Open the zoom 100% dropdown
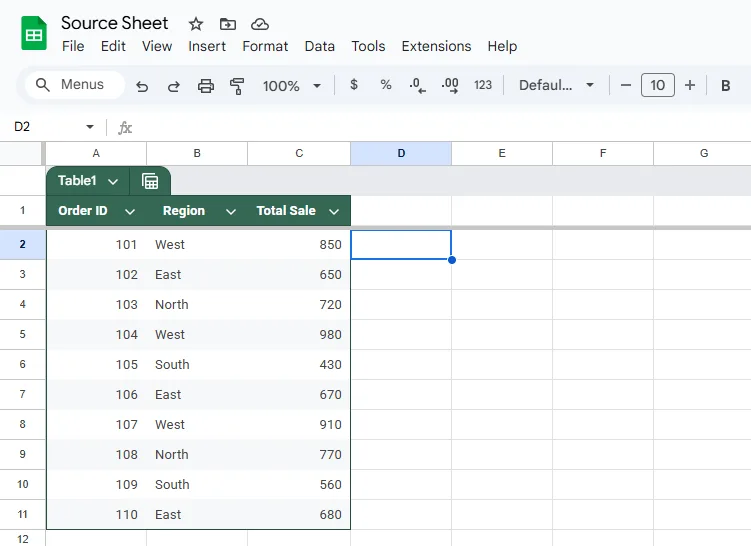Viewport: 751px width, 546px height. 291,86
